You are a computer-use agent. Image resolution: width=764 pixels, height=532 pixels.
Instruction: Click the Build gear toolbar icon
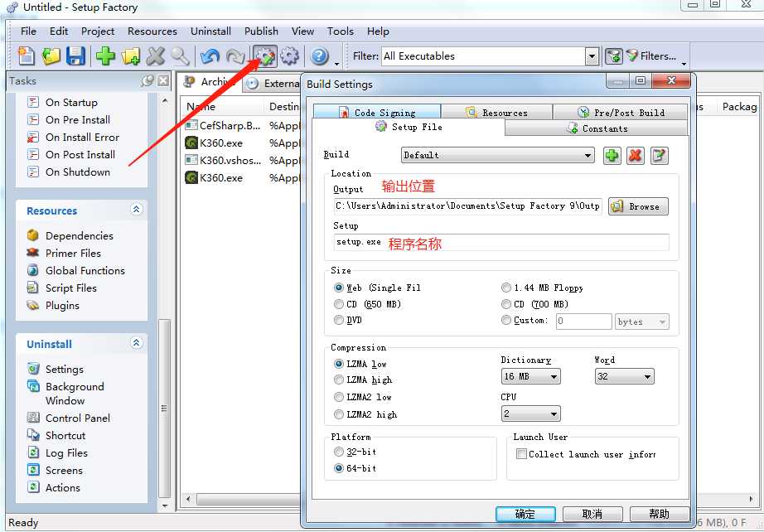[290, 56]
